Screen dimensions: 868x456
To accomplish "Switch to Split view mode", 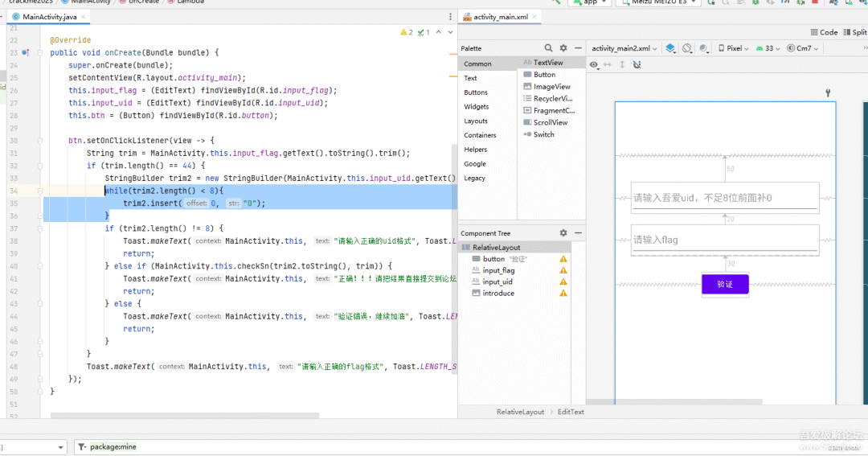I will click(855, 32).
